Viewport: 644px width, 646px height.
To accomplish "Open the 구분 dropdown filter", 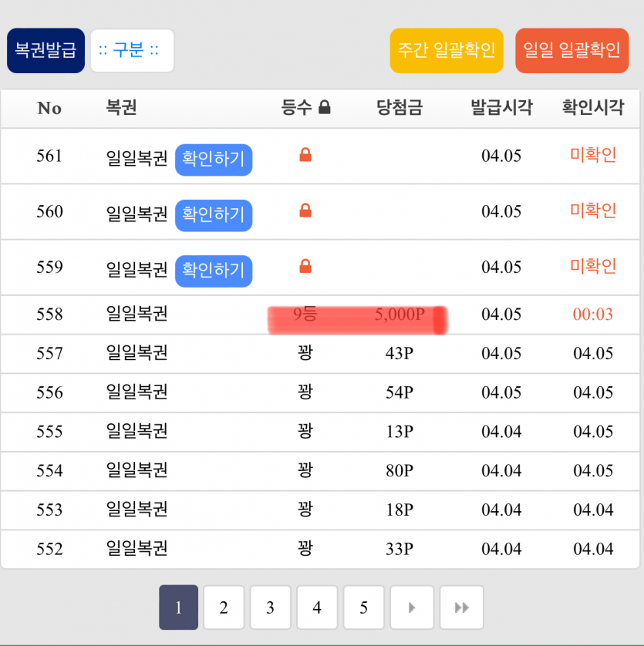I will 132,51.
